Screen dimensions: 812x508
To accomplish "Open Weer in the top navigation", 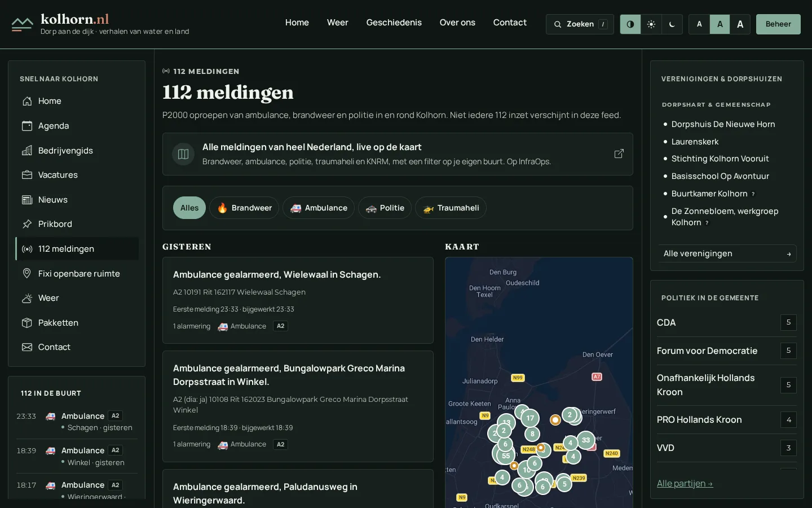I will [337, 23].
